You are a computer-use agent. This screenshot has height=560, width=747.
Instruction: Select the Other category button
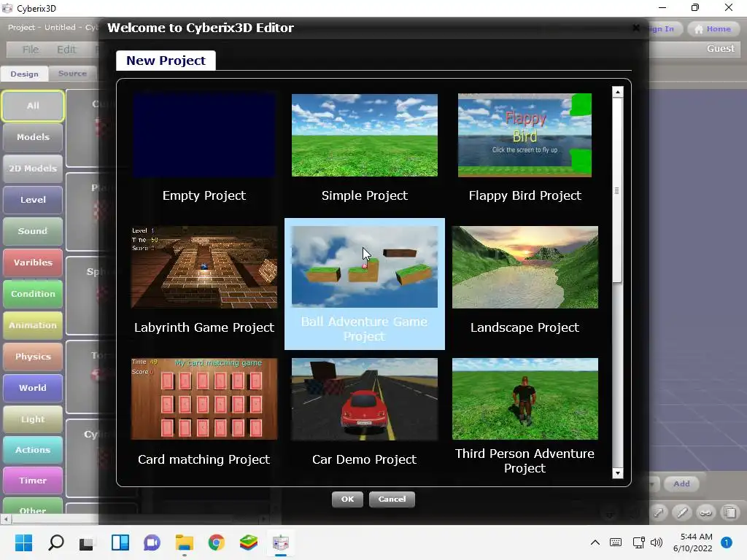tap(33, 507)
